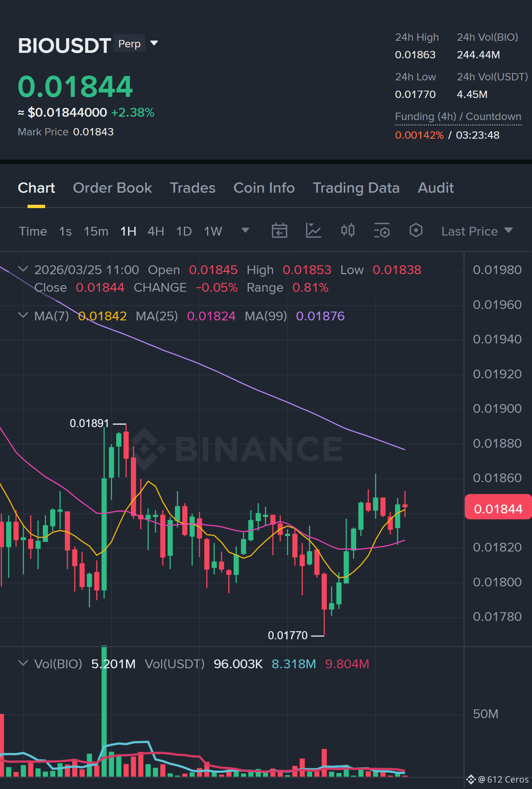Collapse the Vol(BIO) volume legend

[x=23, y=663]
